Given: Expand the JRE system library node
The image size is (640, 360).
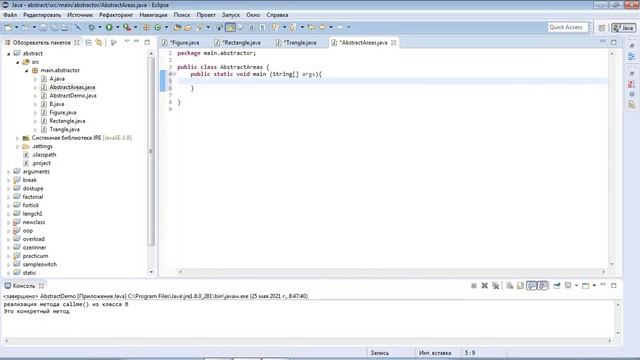Looking at the screenshot, I should point(18,138).
